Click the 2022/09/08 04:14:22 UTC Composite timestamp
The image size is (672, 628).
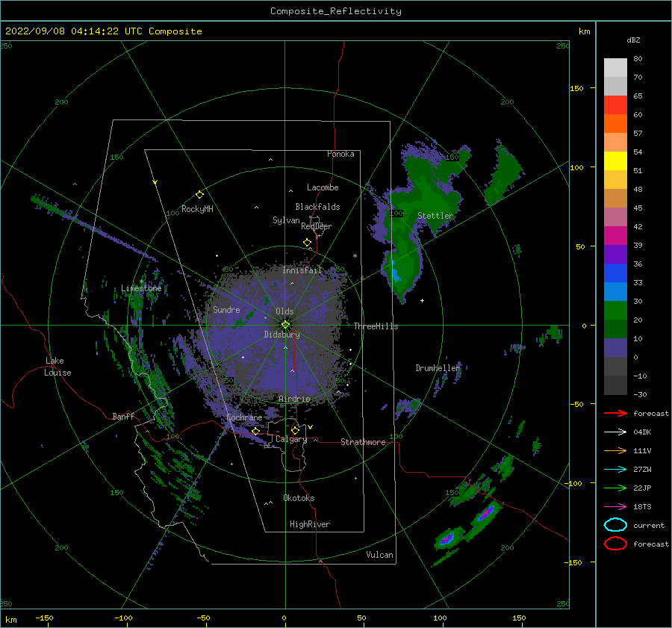click(103, 31)
